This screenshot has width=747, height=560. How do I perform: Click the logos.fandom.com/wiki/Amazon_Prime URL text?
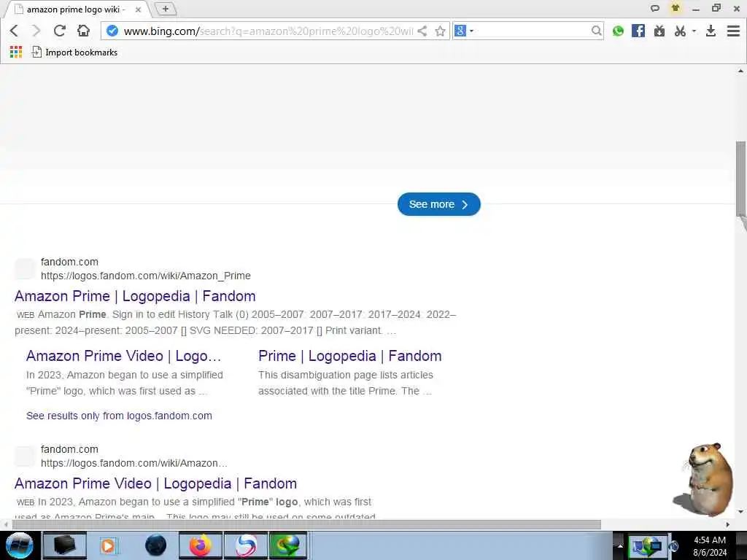pos(146,276)
